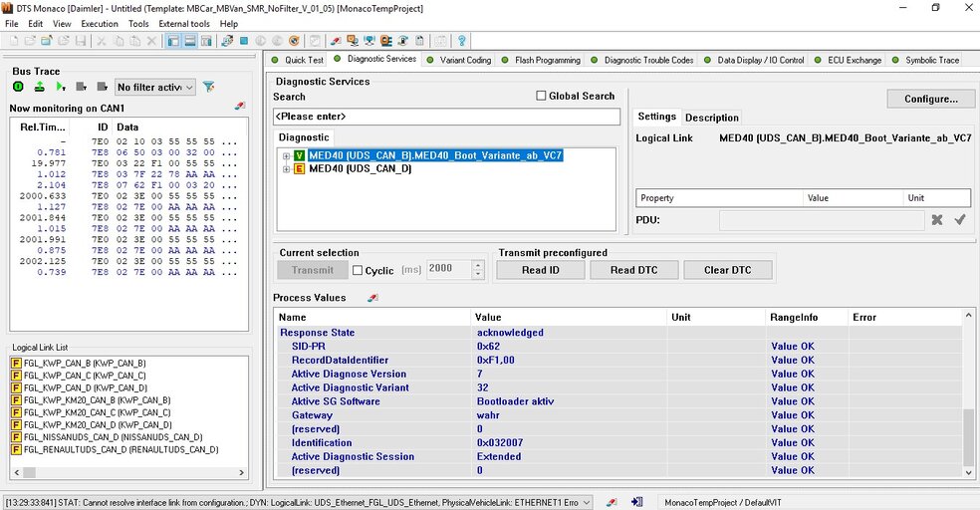Viewport: 980px width, 510px height.
Task: Click the Cut scissors toolbar icon
Action: (101, 41)
